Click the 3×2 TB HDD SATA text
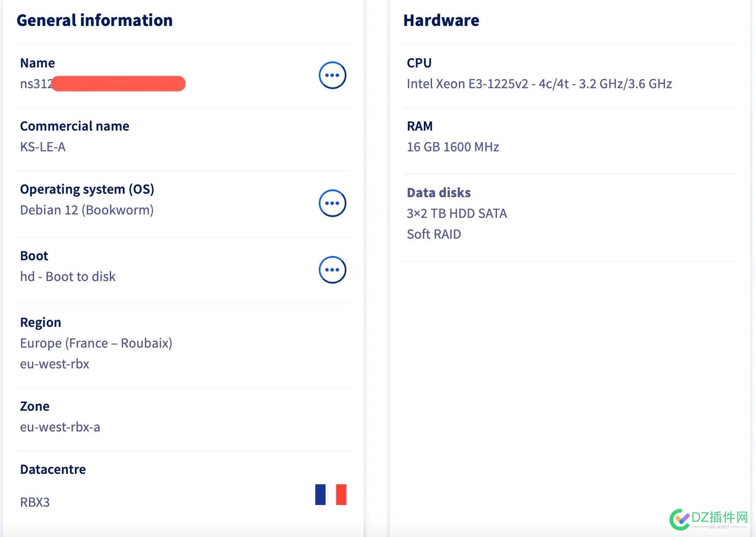Screen dimensions: 756x537 [457, 214]
